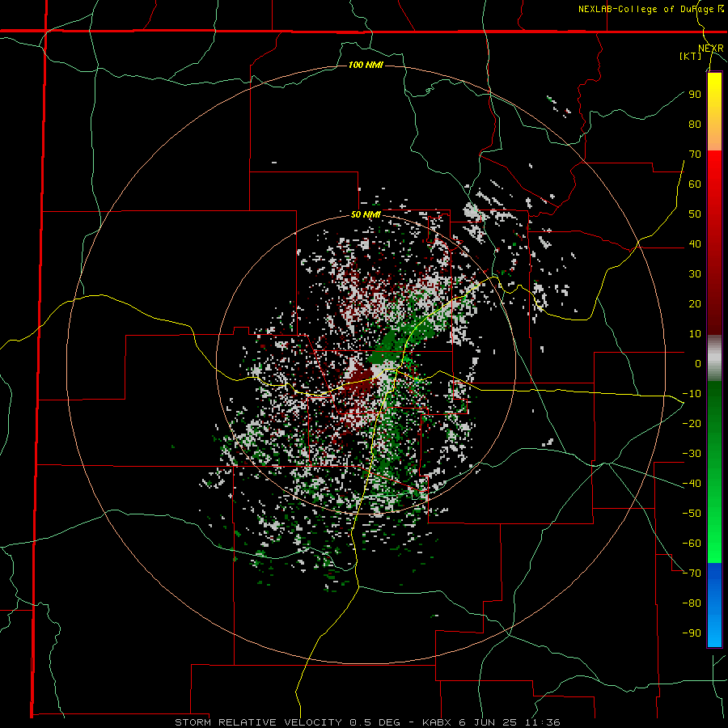The width and height of the screenshot is (728, 728).
Task: Click the 50 value on the velocity scale
Action: coord(695,214)
